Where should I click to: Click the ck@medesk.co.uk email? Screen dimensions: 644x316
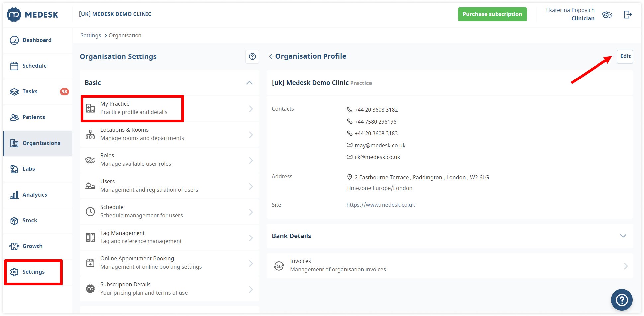coord(377,157)
